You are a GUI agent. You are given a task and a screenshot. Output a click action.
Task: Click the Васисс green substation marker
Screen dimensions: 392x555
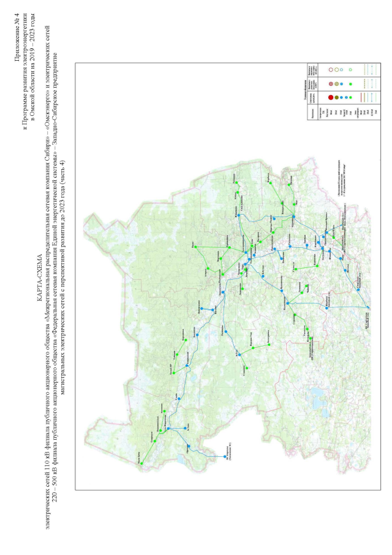195,248
